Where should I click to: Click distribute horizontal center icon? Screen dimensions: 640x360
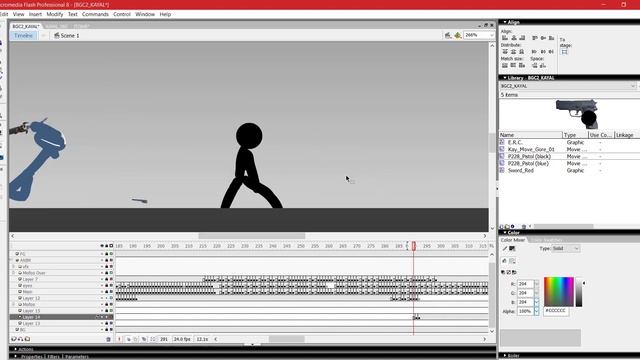[x=543, y=52]
